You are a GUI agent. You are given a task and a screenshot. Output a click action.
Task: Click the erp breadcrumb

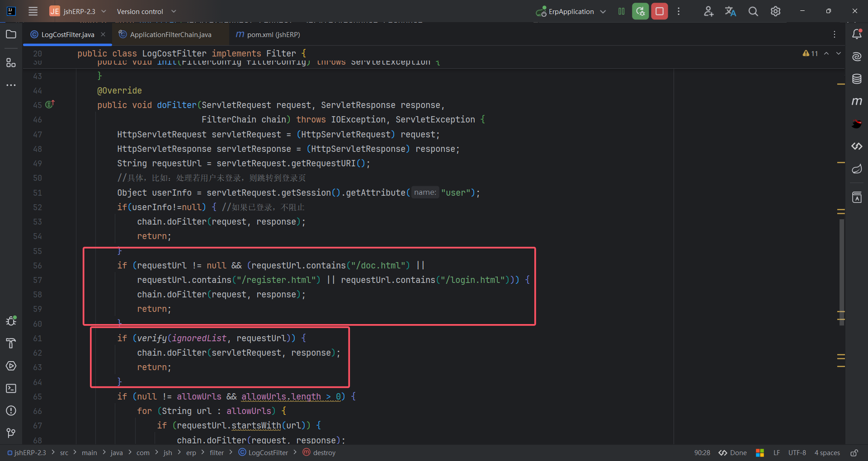[x=191, y=452]
